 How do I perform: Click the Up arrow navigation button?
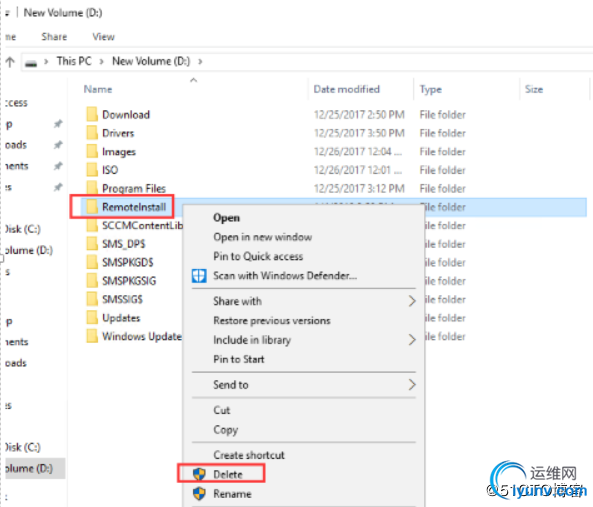tap(10, 61)
